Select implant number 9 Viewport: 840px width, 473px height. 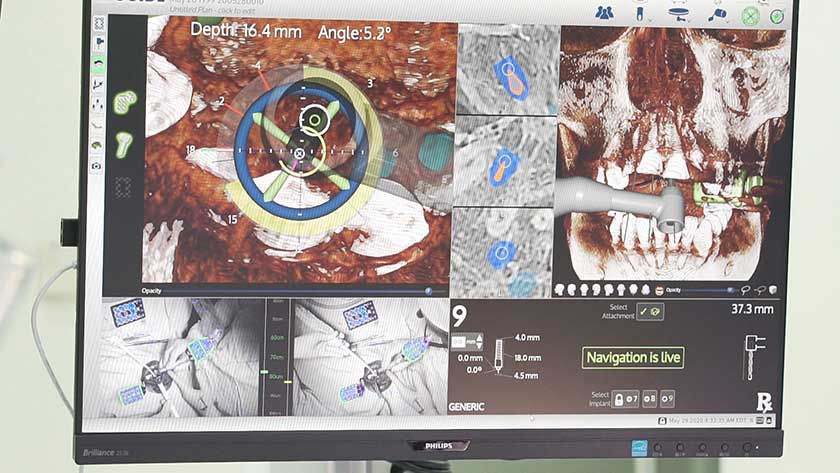[x=666, y=398]
